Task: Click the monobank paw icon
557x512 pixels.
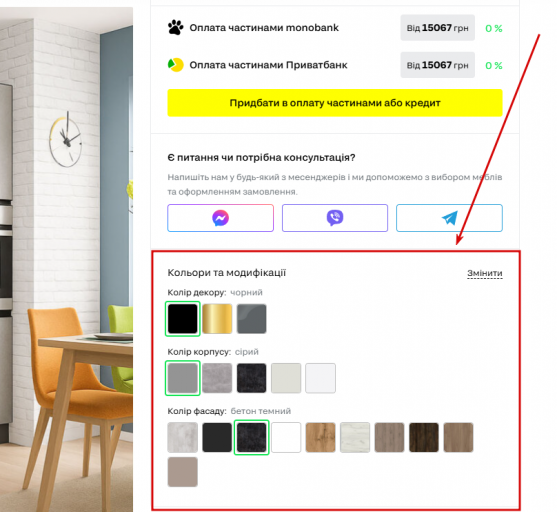Action: [175, 27]
